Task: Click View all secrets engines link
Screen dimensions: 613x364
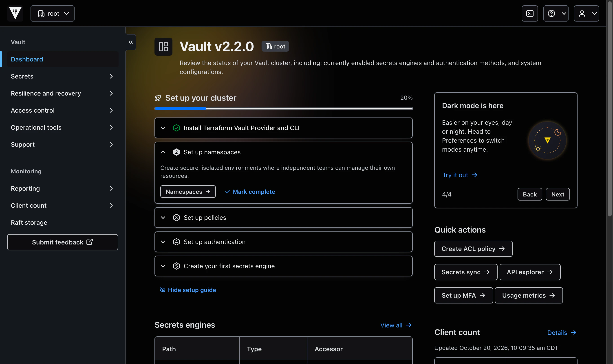Action: (396, 325)
